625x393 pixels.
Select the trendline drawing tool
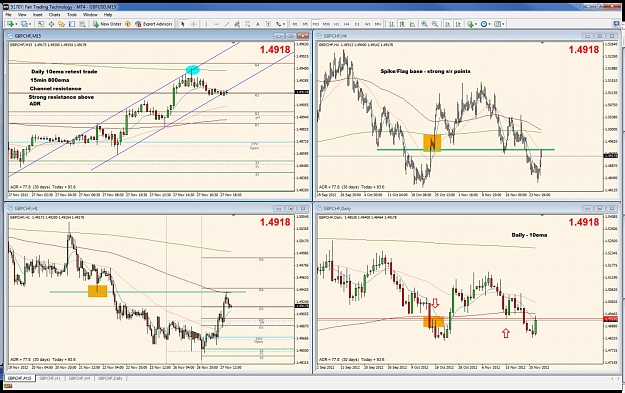click(227, 24)
